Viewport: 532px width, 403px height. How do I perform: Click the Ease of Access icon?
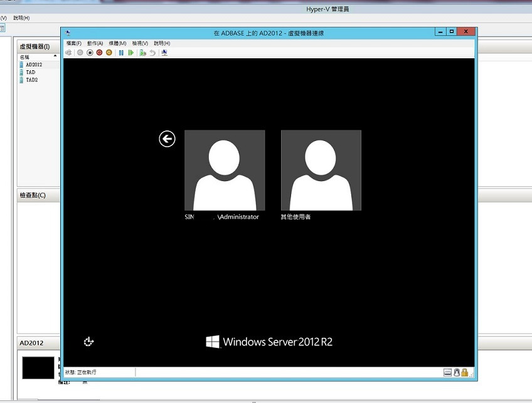pyautogui.click(x=88, y=342)
